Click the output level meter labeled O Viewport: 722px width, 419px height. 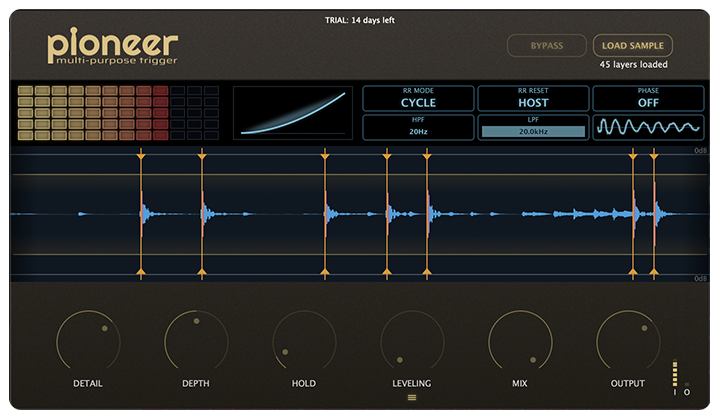687,384
